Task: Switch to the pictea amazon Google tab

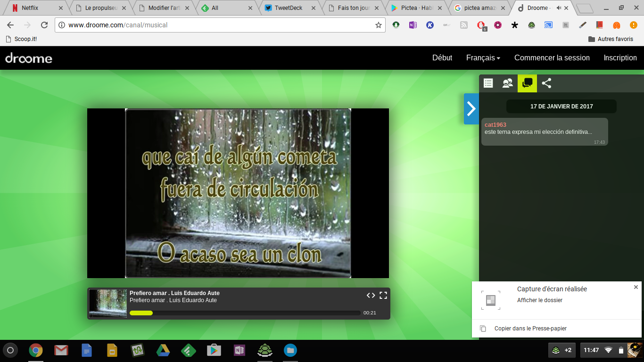Action: click(480, 8)
